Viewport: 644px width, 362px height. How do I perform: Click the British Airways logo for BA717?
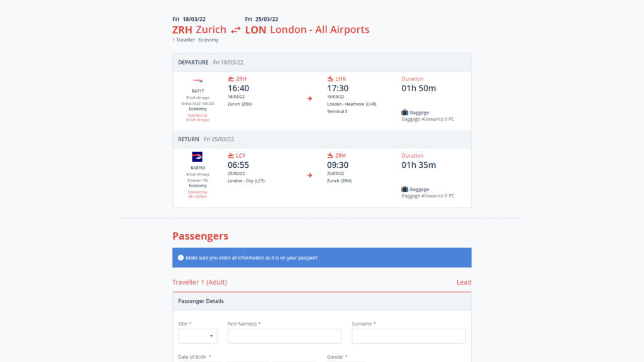tap(197, 80)
